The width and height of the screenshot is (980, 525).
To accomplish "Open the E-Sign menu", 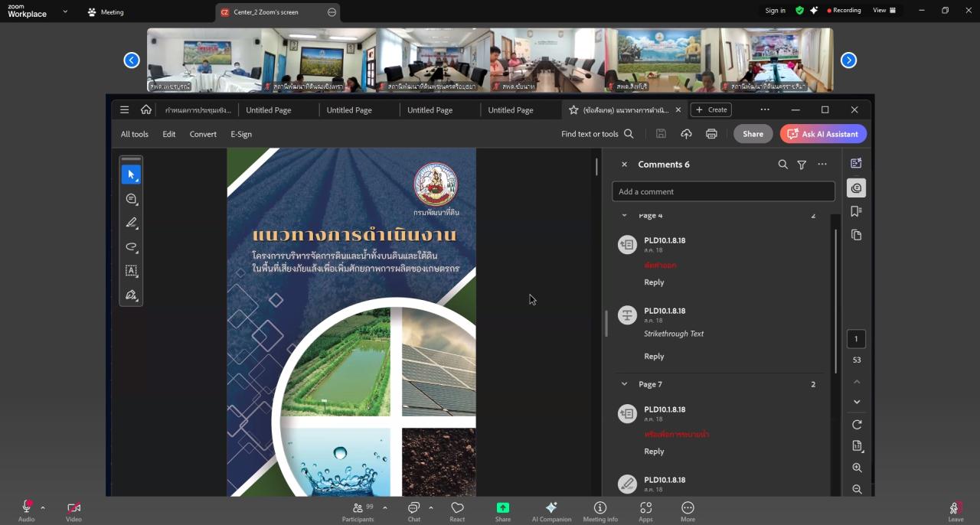I will point(241,134).
